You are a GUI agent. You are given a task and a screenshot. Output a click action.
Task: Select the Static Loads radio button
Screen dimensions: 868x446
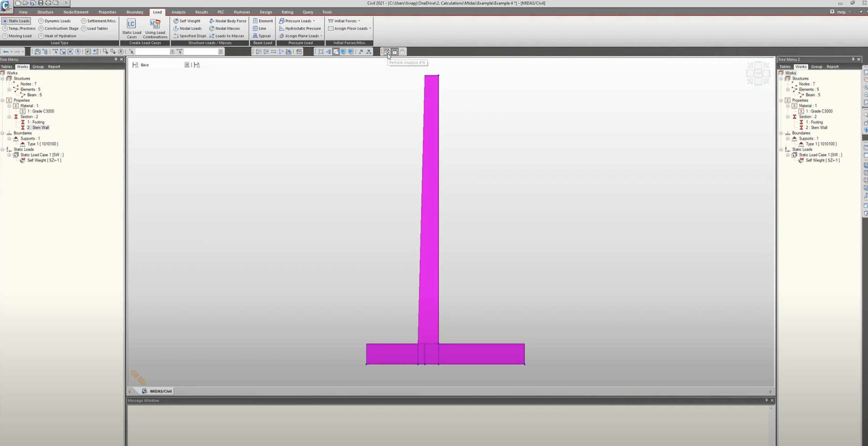[x=16, y=21]
